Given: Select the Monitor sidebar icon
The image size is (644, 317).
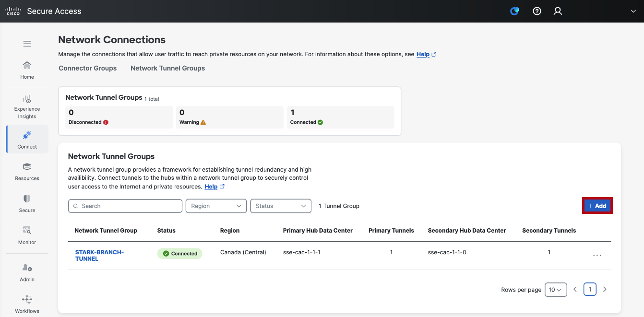Looking at the screenshot, I should (x=27, y=234).
